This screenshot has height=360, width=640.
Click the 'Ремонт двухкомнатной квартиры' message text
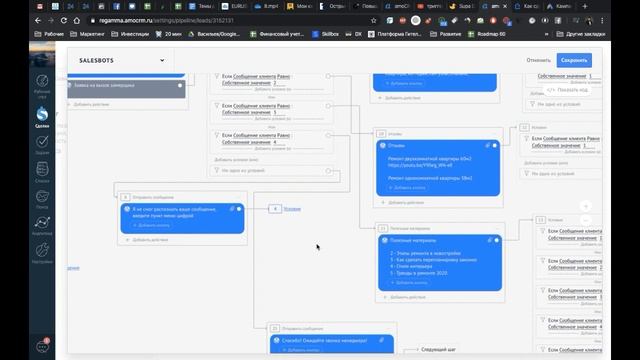(x=429, y=158)
